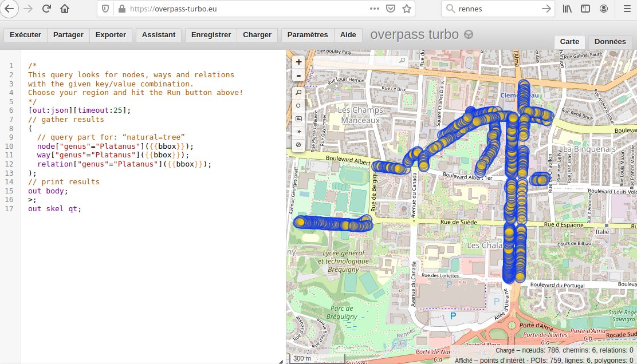The width and height of the screenshot is (637, 364).
Task: Zoom out using the minus icon
Action: click(x=298, y=75)
